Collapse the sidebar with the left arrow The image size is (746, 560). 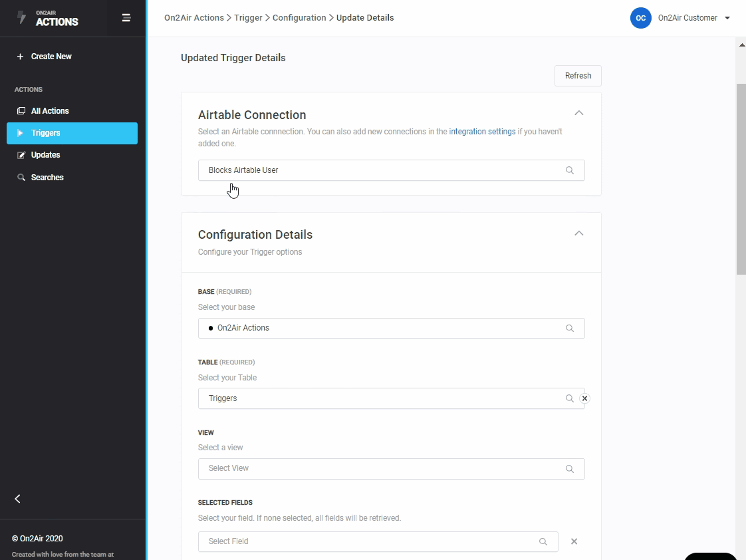pyautogui.click(x=18, y=499)
